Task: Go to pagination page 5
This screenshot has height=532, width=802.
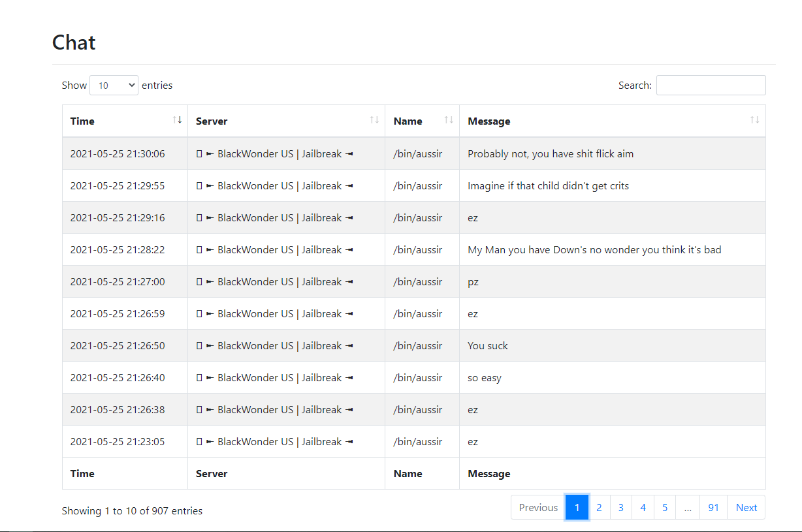Action: click(665, 507)
